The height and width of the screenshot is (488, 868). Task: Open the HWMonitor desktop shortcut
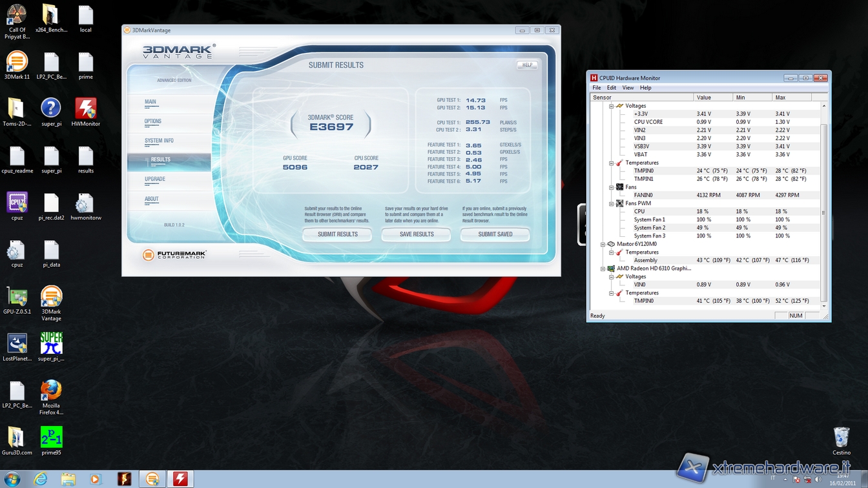coord(85,110)
